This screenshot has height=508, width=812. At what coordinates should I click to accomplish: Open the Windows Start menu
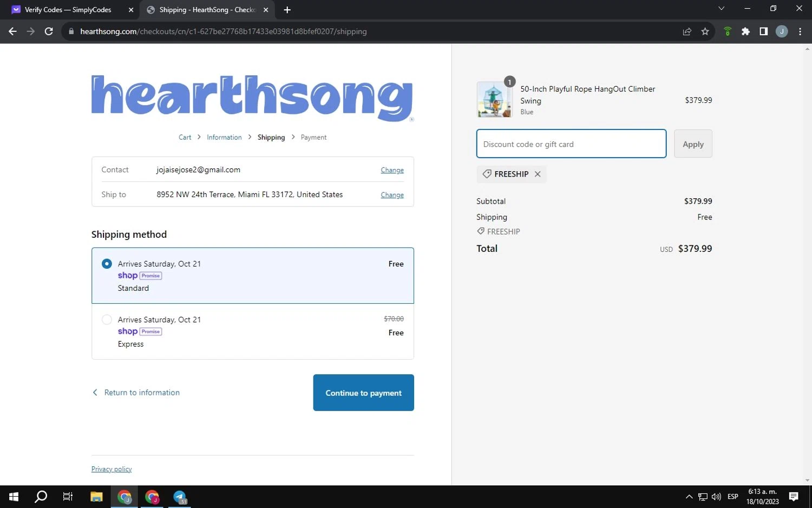pyautogui.click(x=14, y=497)
